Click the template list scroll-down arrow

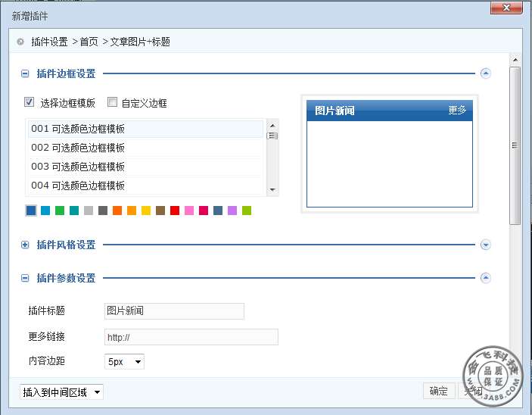[272, 190]
